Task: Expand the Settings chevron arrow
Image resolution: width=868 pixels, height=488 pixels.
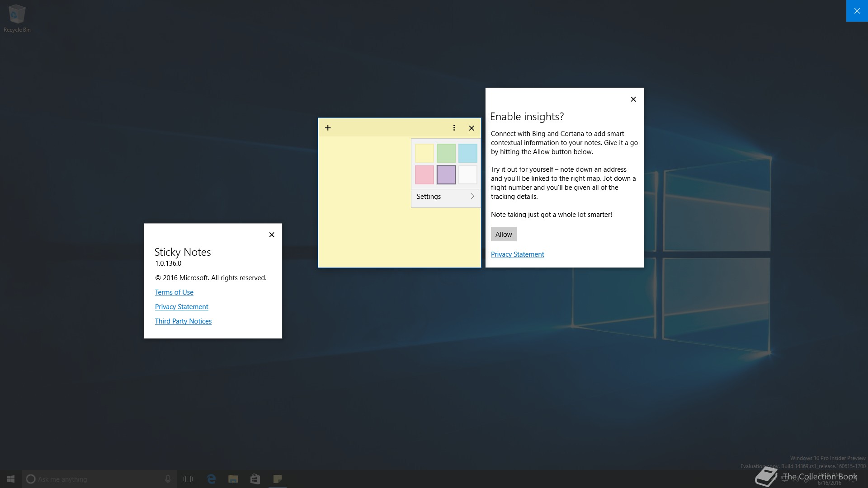Action: click(x=472, y=196)
